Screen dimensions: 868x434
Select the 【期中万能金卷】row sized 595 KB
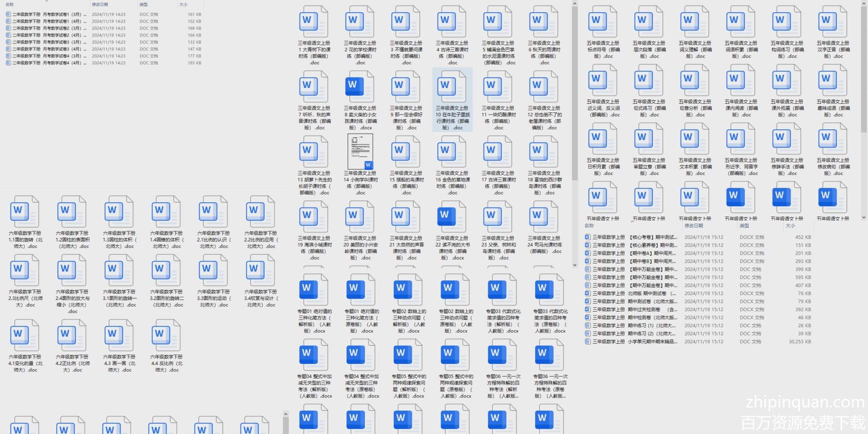point(698,277)
